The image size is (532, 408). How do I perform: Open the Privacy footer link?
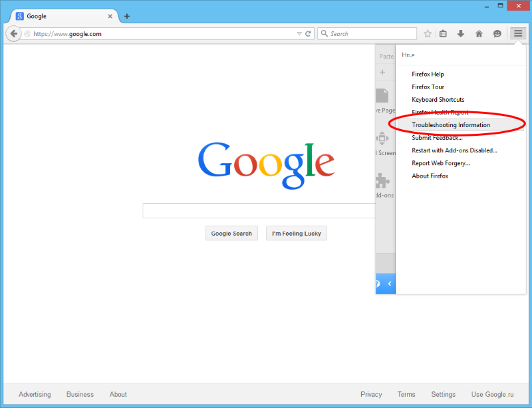coord(371,394)
